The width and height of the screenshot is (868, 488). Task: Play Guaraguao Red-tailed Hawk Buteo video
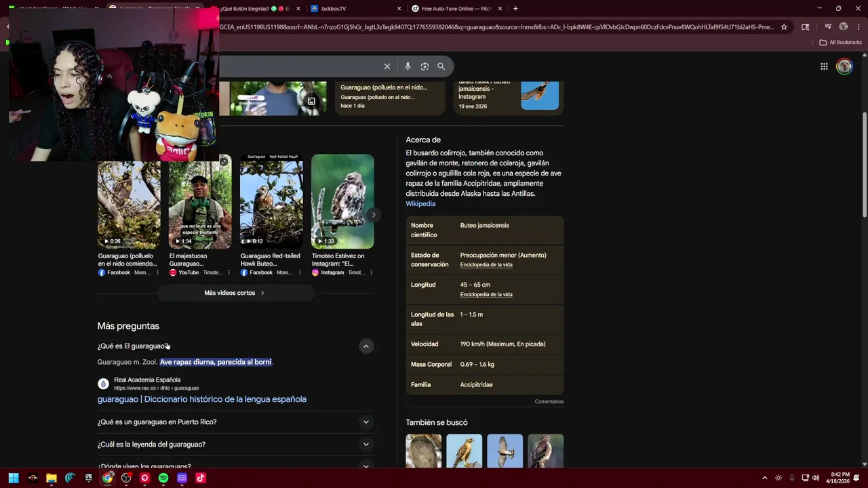pos(271,201)
